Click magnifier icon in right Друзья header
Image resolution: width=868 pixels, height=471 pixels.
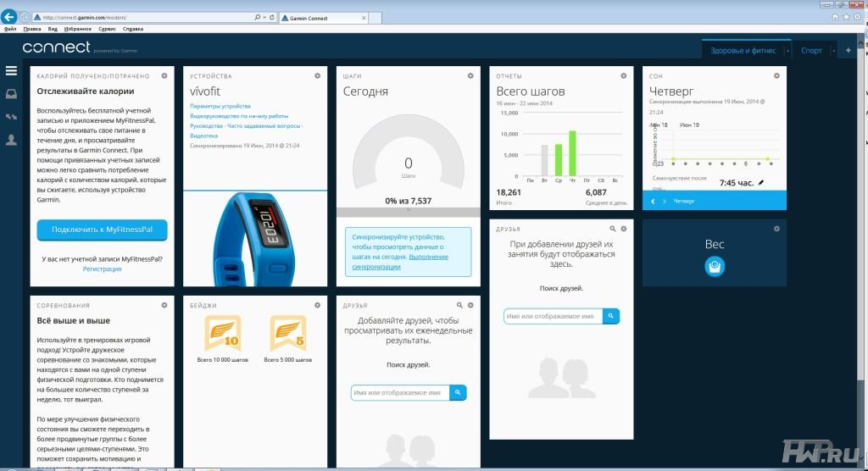click(612, 229)
